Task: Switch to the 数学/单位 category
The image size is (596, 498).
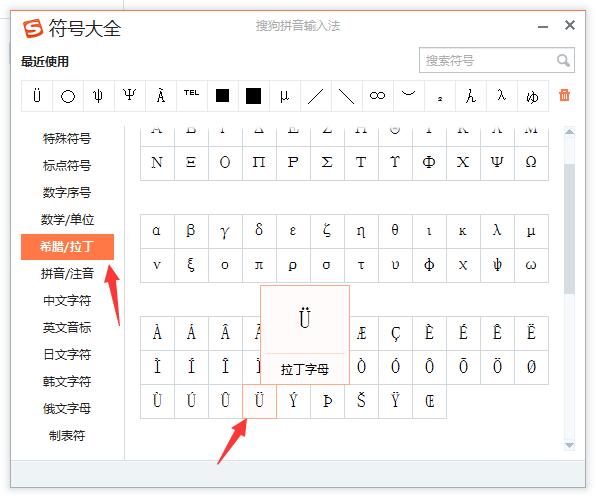Action: (67, 220)
